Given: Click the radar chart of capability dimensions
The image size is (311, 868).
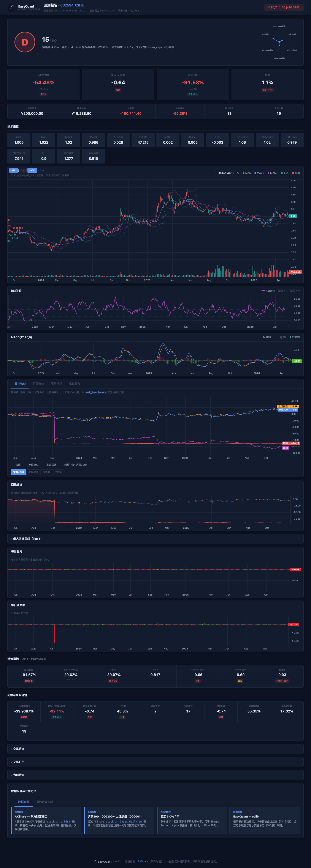Looking at the screenshot, I should click(x=279, y=42).
